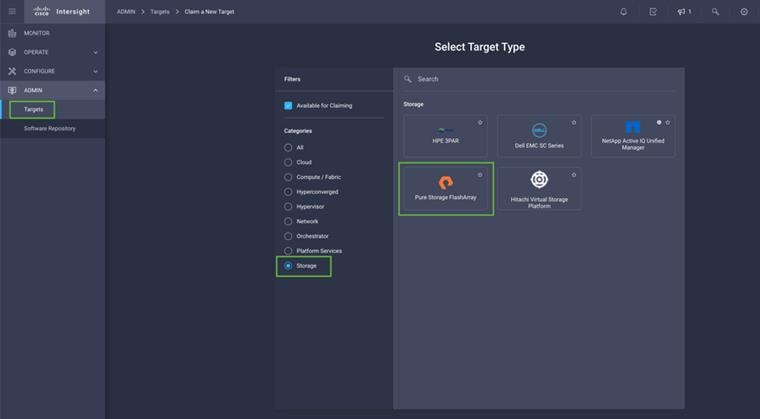760x419 pixels.
Task: Favorite the NetApp Active IQ star
Action: pos(667,123)
